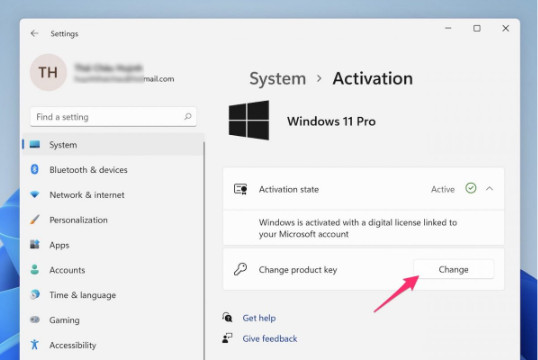Click the Settings window title text

pyautogui.click(x=64, y=34)
